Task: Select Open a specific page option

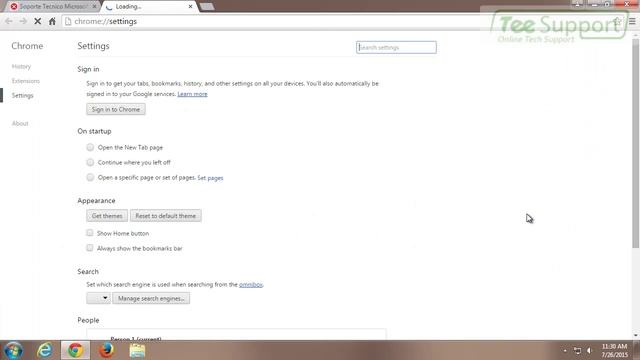Action: [x=90, y=178]
